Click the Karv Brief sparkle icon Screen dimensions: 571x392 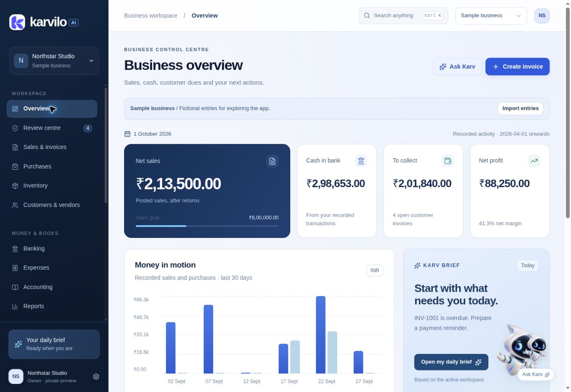[417, 265]
